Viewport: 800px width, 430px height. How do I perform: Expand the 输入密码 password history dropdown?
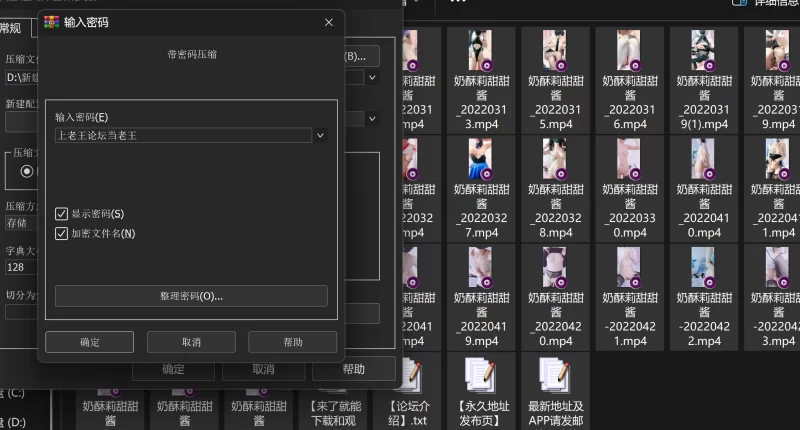pyautogui.click(x=320, y=135)
